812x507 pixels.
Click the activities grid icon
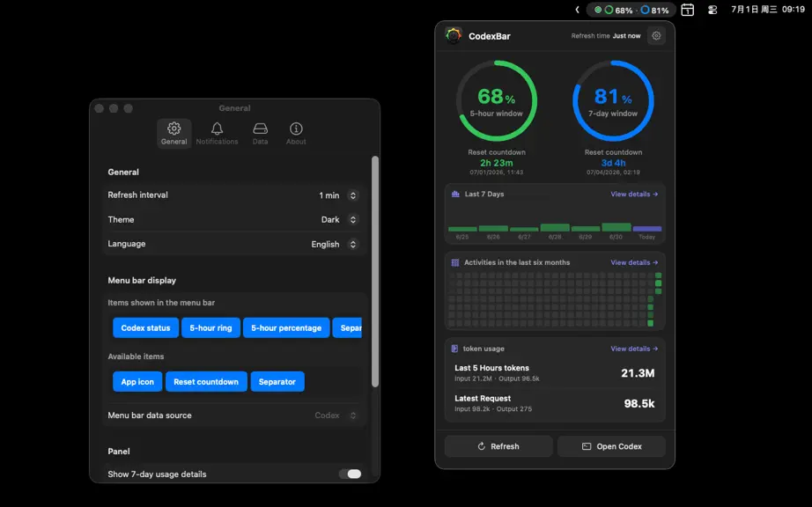(455, 262)
